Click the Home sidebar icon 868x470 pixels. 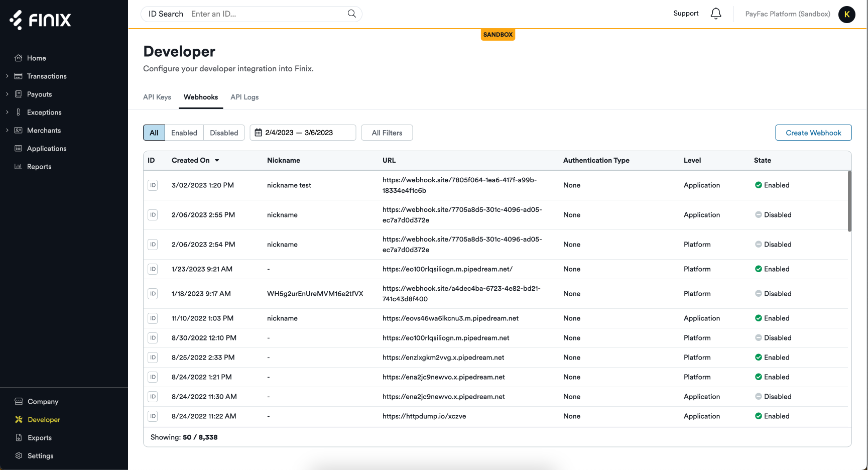click(19, 58)
